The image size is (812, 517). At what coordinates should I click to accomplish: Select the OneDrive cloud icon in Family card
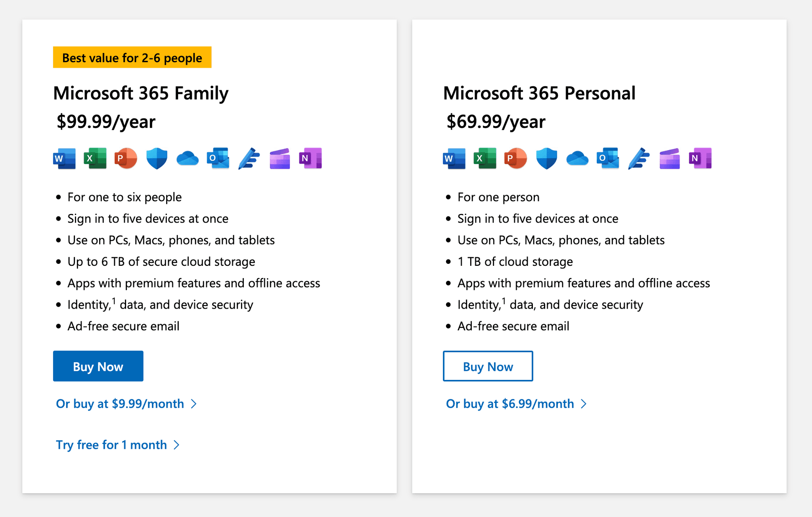click(187, 158)
